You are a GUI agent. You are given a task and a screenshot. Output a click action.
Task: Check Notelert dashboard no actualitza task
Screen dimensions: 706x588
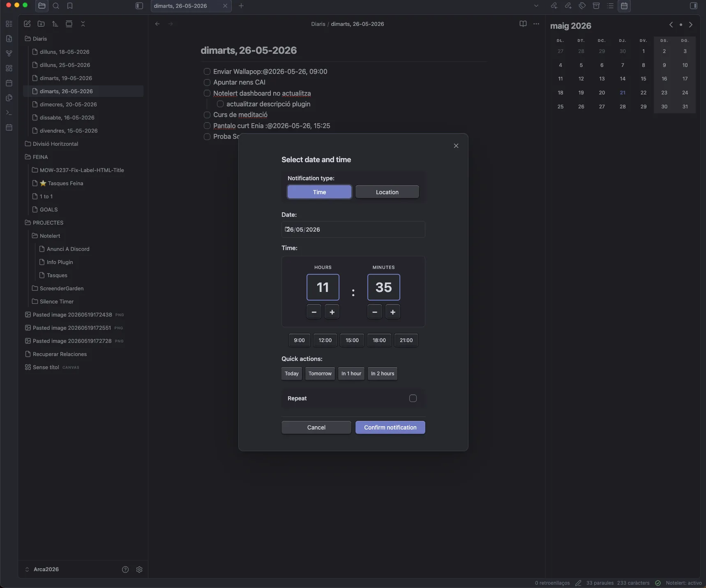click(207, 93)
